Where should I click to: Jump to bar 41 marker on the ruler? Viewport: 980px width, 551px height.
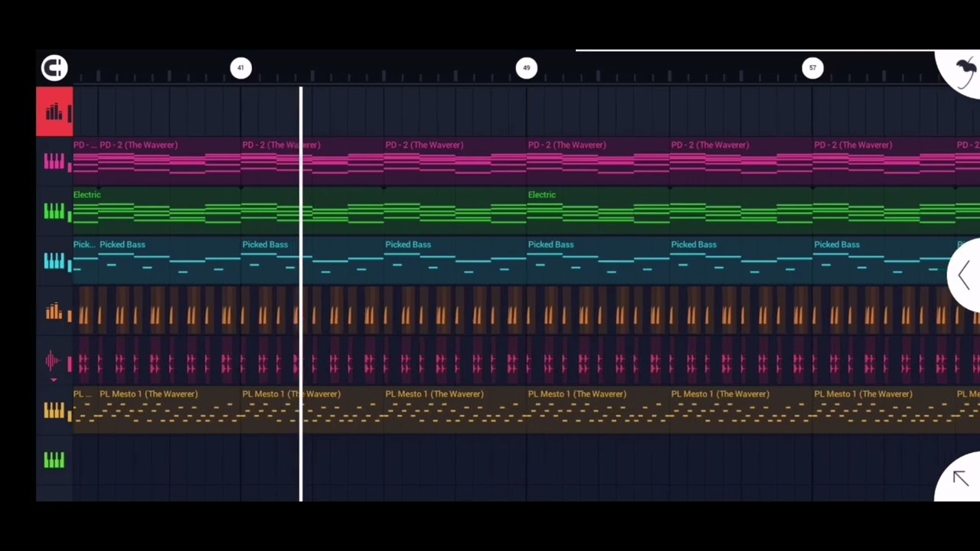coord(240,68)
